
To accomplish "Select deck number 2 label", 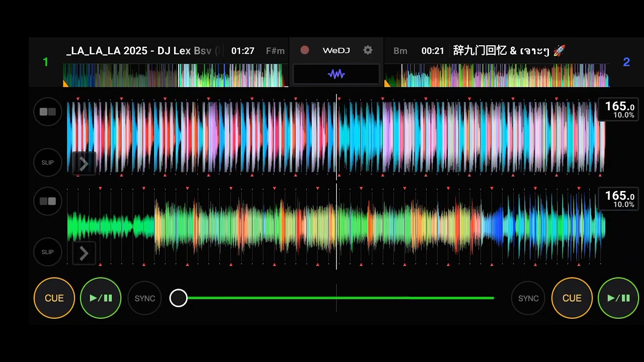I will coord(626,62).
